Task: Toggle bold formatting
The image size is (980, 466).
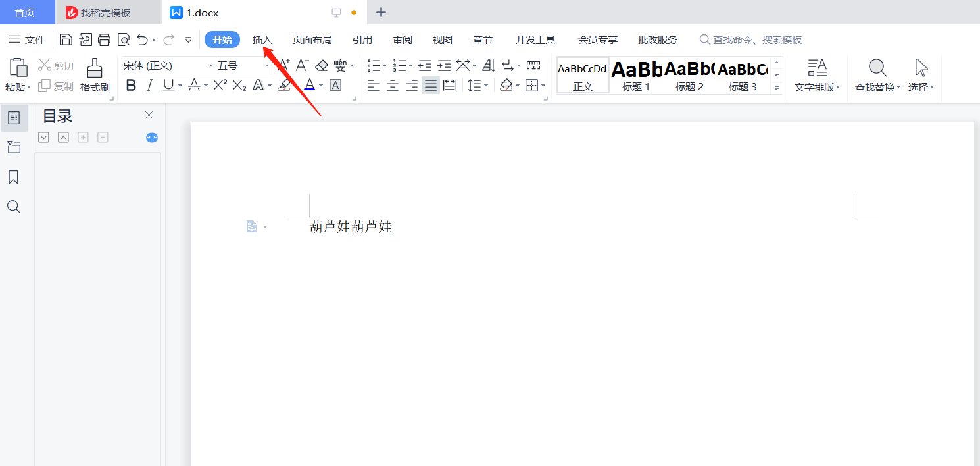Action: coord(131,85)
